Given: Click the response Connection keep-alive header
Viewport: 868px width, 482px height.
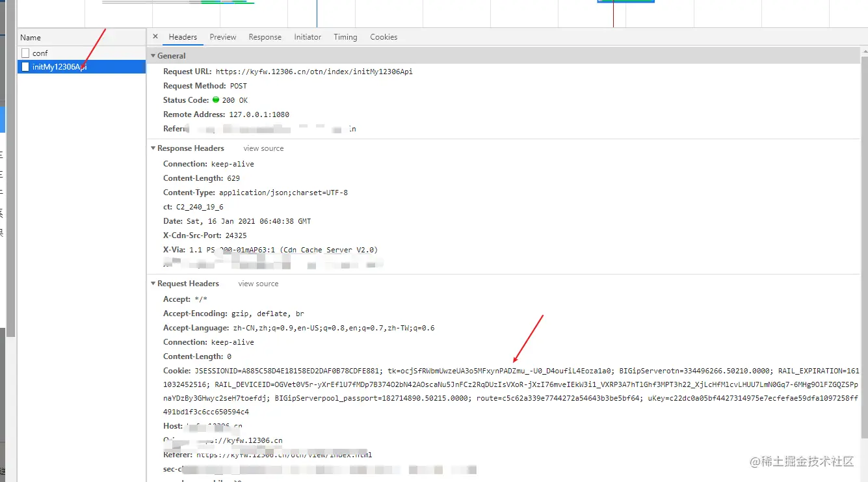Looking at the screenshot, I should tap(209, 164).
